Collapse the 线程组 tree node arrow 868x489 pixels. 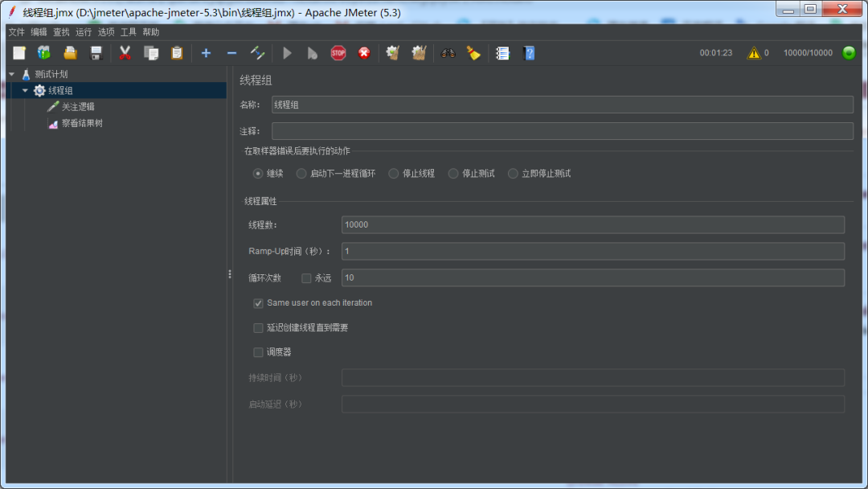[x=25, y=90]
